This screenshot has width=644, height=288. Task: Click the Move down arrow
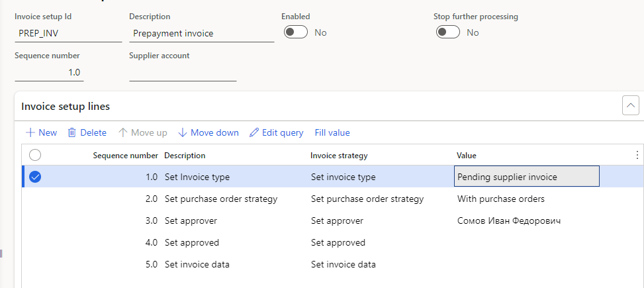click(x=183, y=132)
